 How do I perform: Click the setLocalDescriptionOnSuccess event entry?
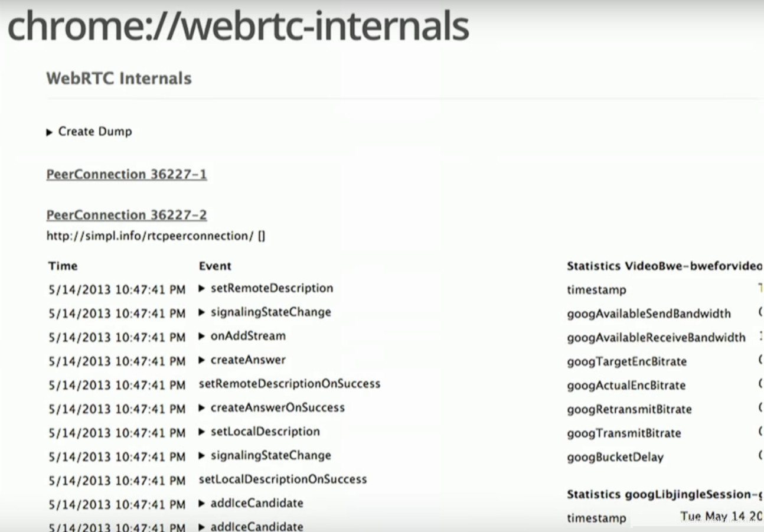tap(283, 479)
